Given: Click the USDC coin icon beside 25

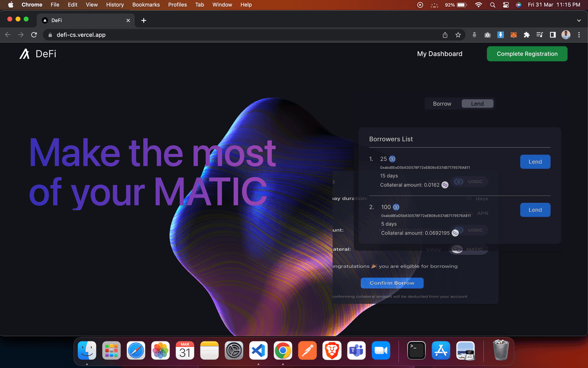Looking at the screenshot, I should (392, 159).
